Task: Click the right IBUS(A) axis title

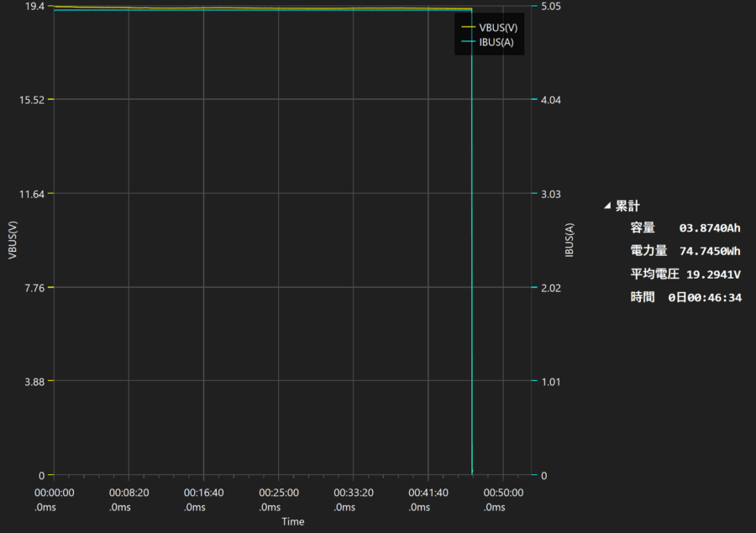Action: click(570, 241)
